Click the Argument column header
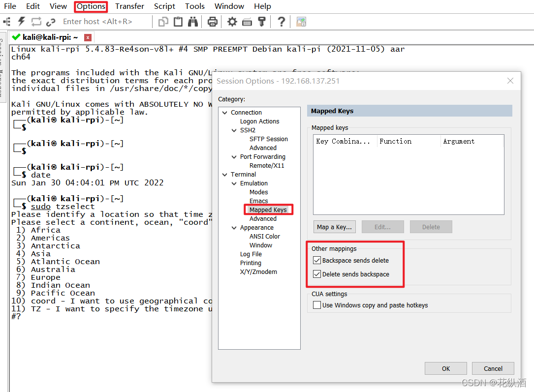 point(472,141)
